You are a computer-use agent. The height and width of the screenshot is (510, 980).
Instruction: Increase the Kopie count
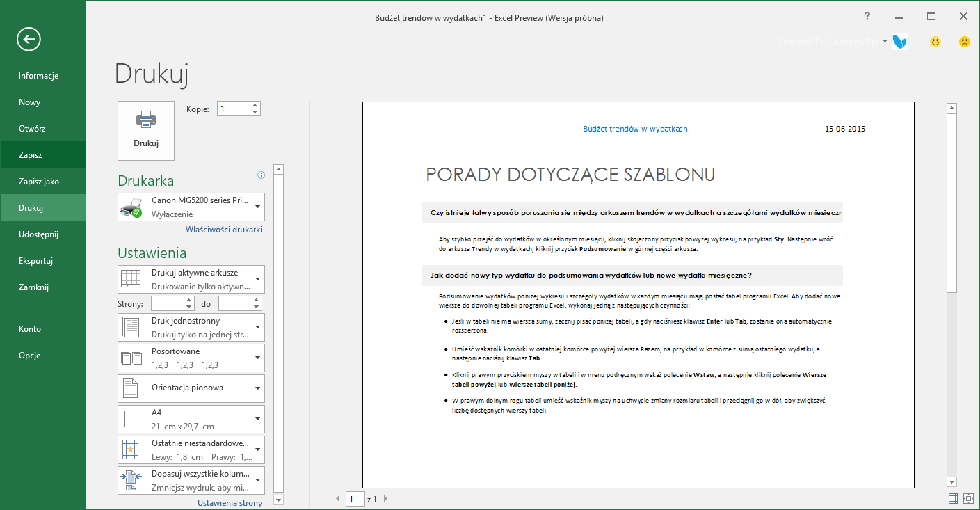[x=255, y=105]
